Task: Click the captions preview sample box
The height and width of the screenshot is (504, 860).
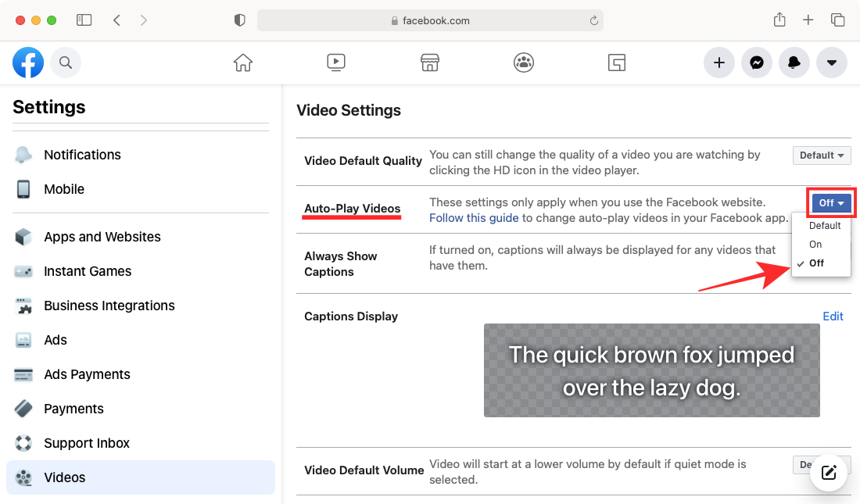Action: coord(651,370)
